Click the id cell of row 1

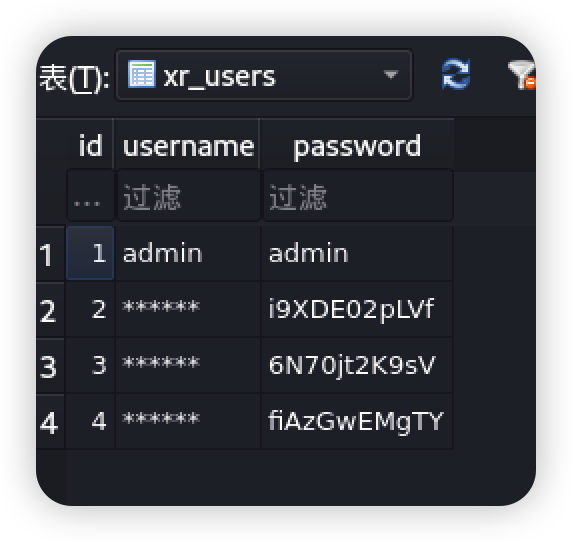(x=90, y=253)
